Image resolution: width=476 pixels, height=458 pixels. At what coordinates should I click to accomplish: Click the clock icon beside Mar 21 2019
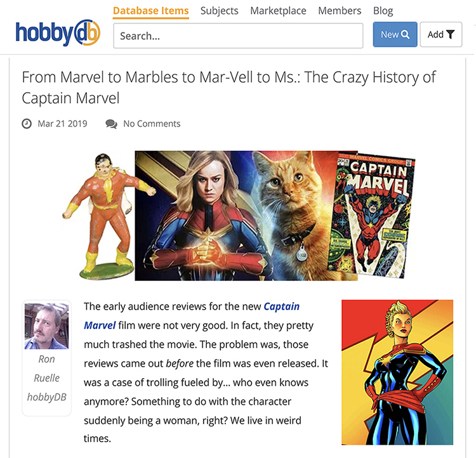tap(27, 124)
